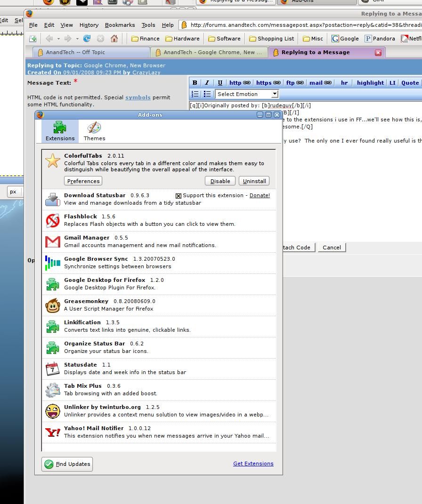
Task: Click the Yahoo! Mail Notifier icon
Action: (x=53, y=432)
